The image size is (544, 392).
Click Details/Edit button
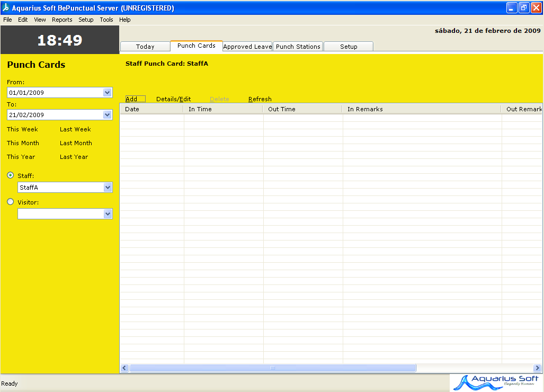[x=173, y=99]
